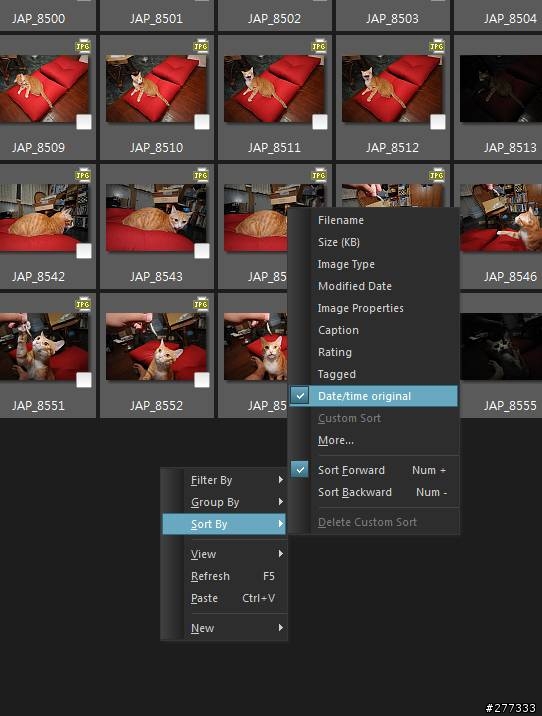542x716 pixels.
Task: Choose Refresh in the context menu
Action: pyautogui.click(x=224, y=576)
